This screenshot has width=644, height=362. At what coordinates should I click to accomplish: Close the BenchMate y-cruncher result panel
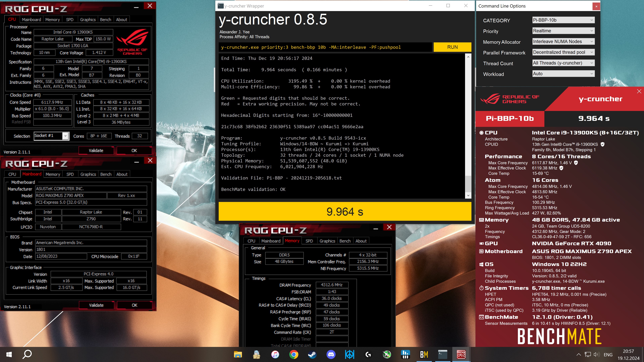click(639, 92)
